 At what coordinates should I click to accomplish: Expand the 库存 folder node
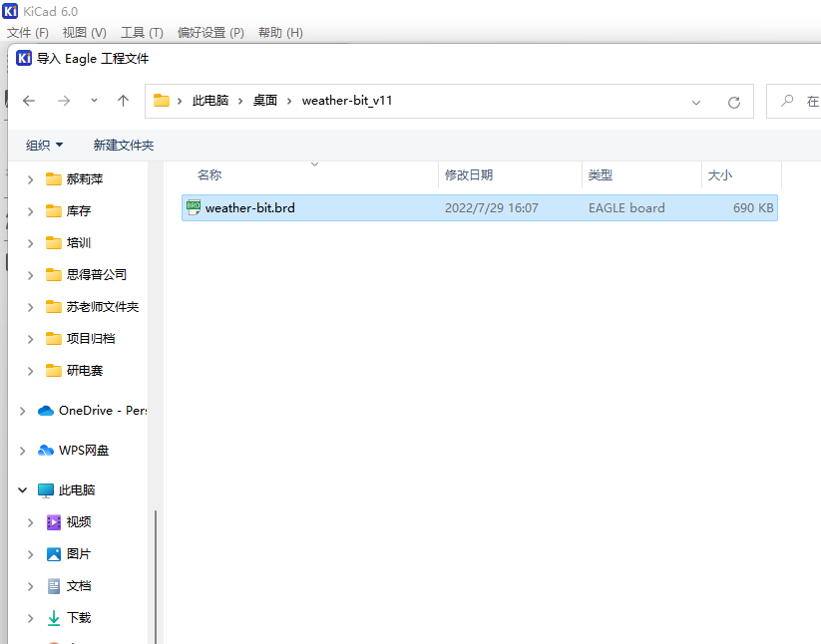click(x=30, y=212)
